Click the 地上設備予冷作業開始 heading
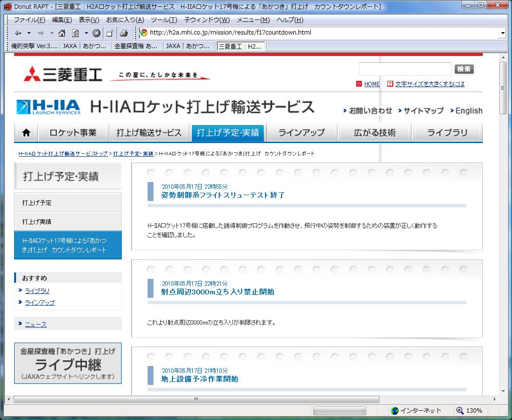Image resolution: width=512 pixels, height=420 pixels. tap(200, 379)
